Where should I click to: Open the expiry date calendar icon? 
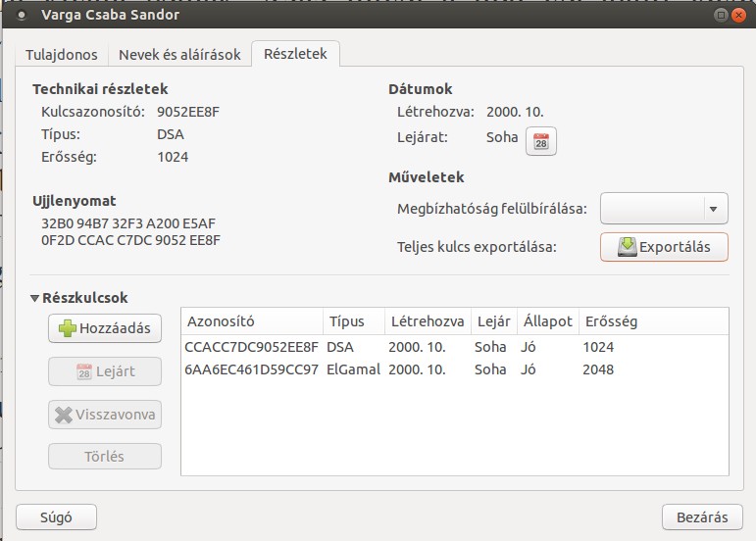coord(541,141)
